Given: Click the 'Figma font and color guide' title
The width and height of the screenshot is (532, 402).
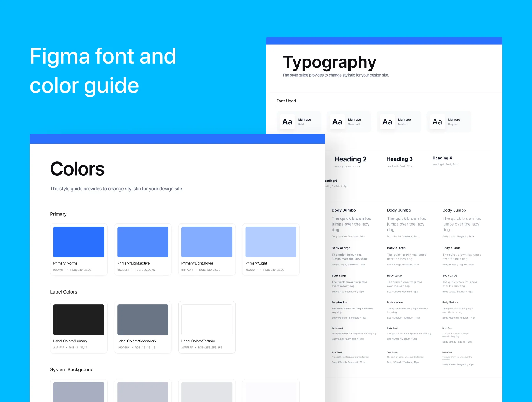Looking at the screenshot, I should (x=103, y=71).
